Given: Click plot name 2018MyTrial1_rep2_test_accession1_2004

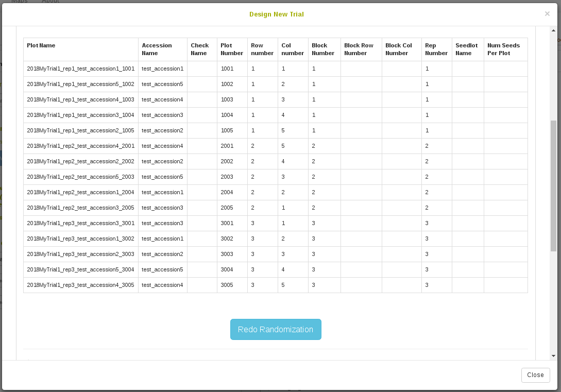Looking at the screenshot, I should [x=80, y=192].
